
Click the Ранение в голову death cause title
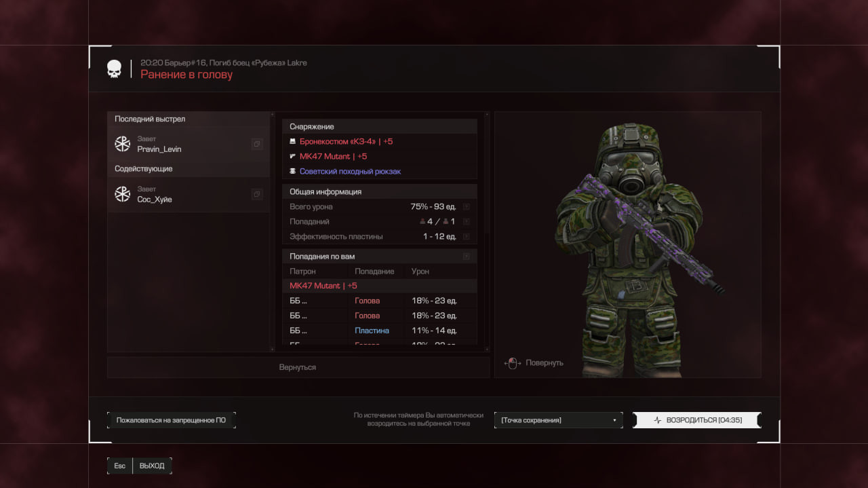click(186, 75)
